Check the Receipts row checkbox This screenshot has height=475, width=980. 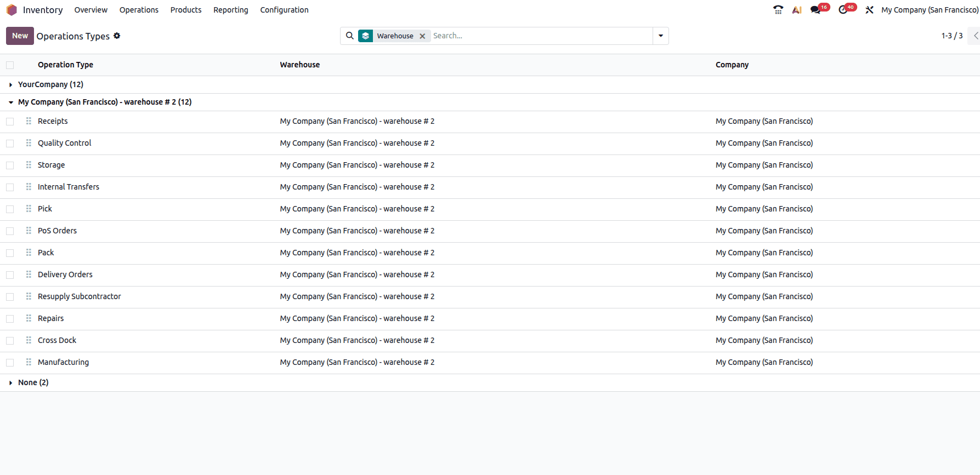click(x=10, y=122)
